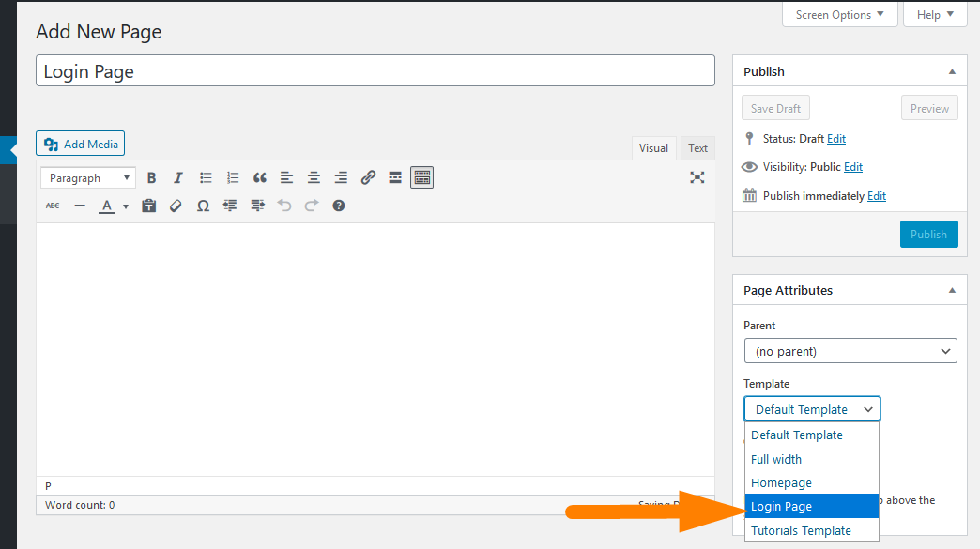Redo the last edit
Image resolution: width=980 pixels, height=549 pixels.
pos(312,206)
